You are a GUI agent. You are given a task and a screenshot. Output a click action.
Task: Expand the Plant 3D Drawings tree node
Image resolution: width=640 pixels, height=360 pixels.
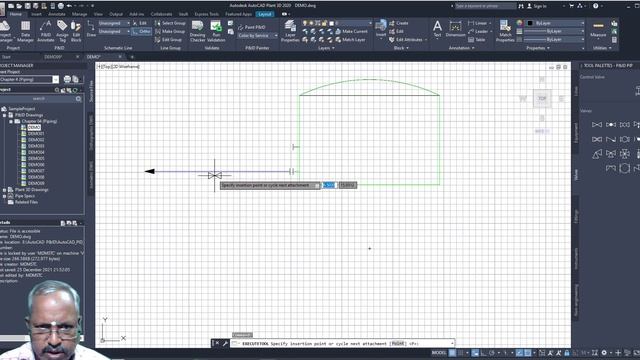tap(4, 190)
